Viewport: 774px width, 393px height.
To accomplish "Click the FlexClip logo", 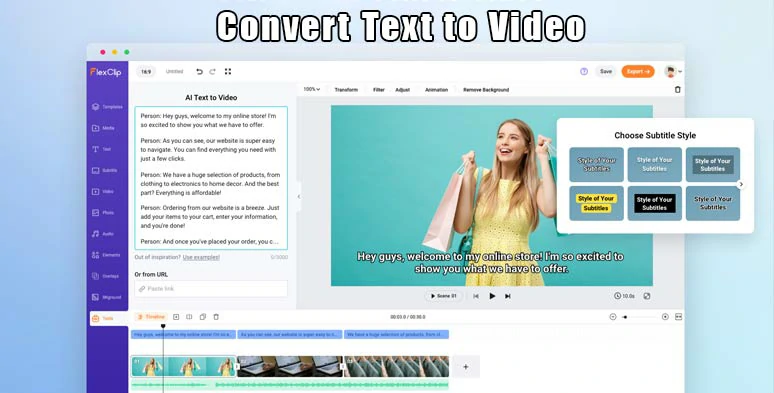I will (x=106, y=72).
